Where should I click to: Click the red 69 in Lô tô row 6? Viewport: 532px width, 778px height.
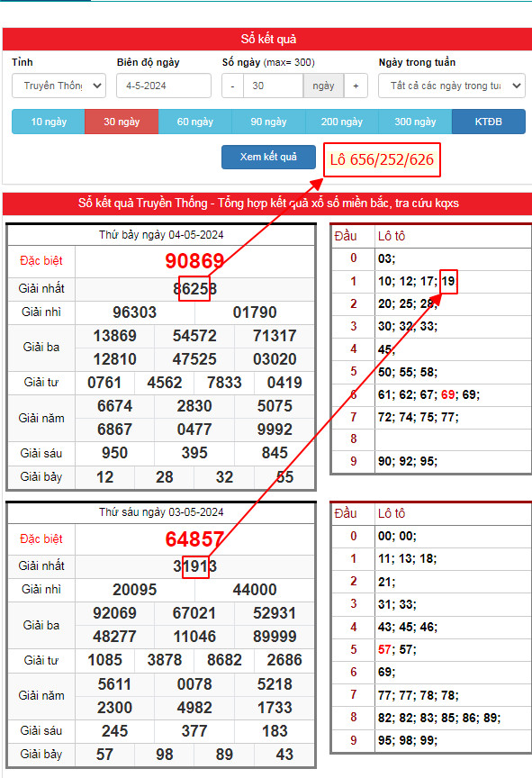coord(447,394)
